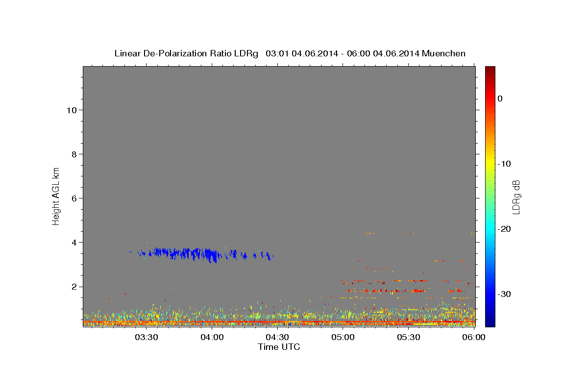Click the 'Height AGL km' axis label
Screen dimensions: 588x392
(x=56, y=196)
